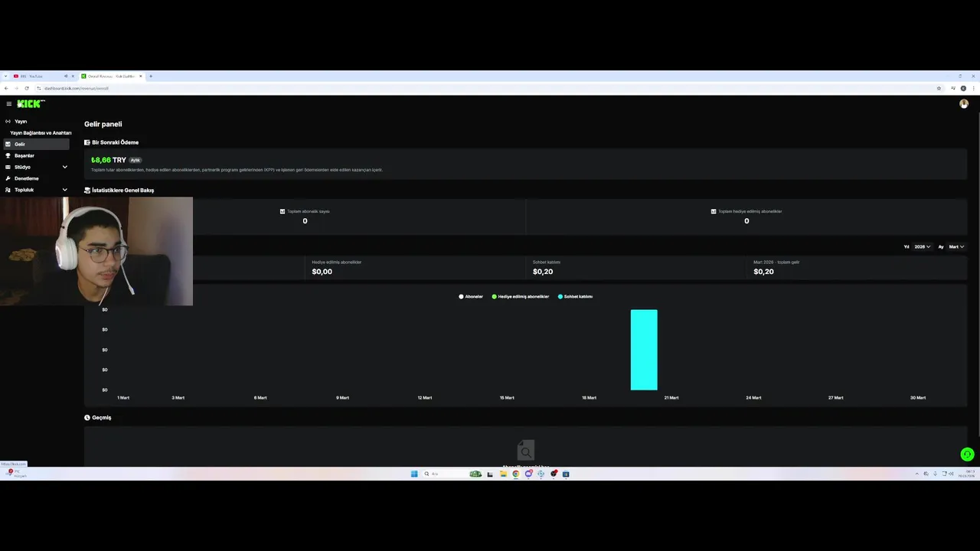This screenshot has width=980, height=551.
Task: Open the Windows Start menu
Action: coord(414,474)
